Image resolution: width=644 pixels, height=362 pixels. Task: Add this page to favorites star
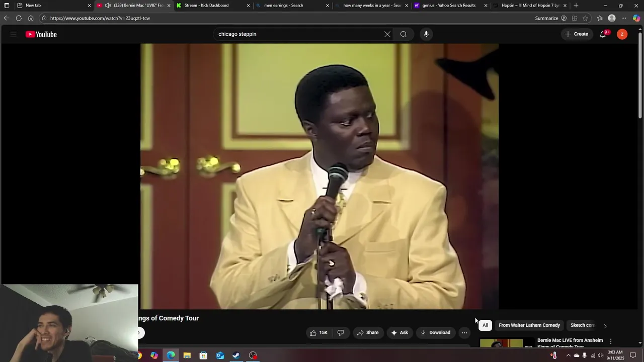(x=585, y=18)
